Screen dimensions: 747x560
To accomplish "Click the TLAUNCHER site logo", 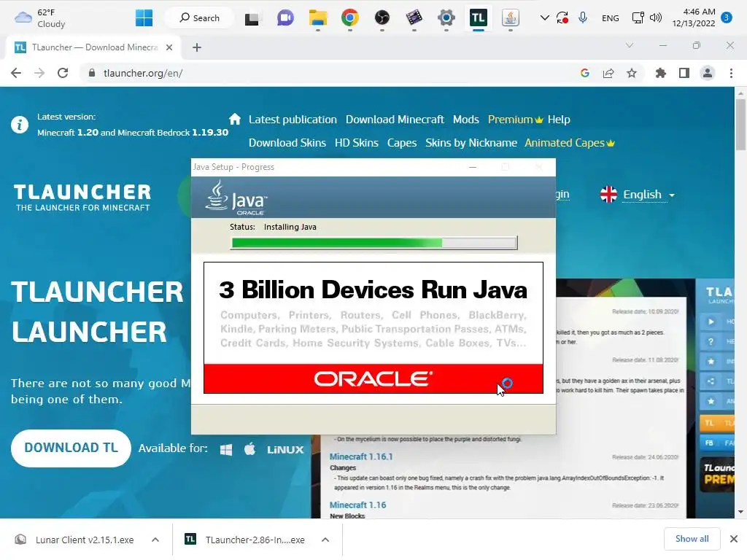I will point(82,198).
